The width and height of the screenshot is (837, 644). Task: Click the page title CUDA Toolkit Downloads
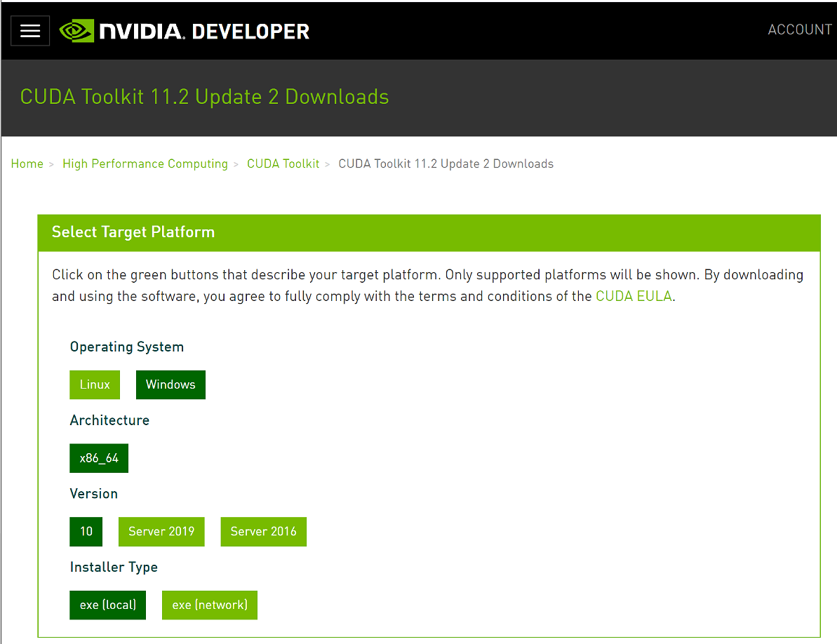204,97
